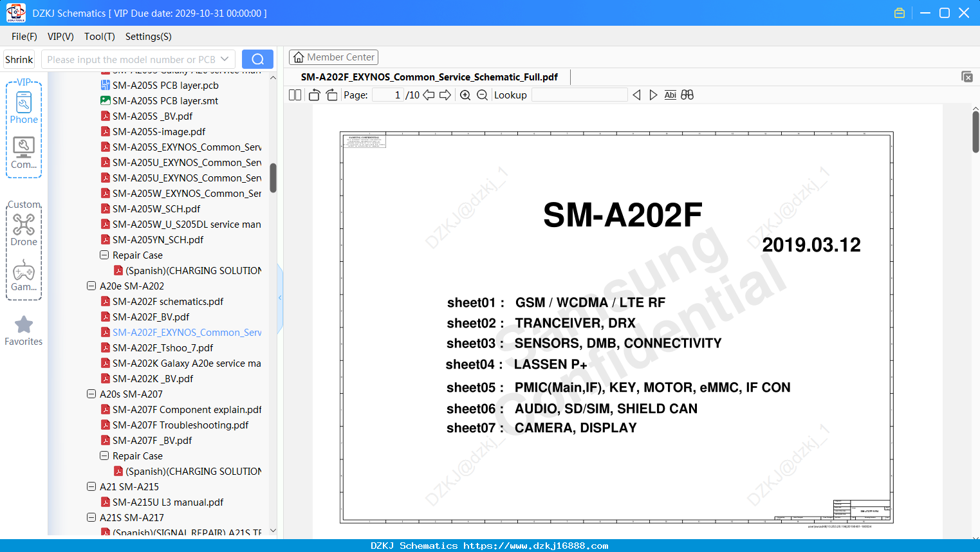Zoom out of the PDF

click(482, 95)
